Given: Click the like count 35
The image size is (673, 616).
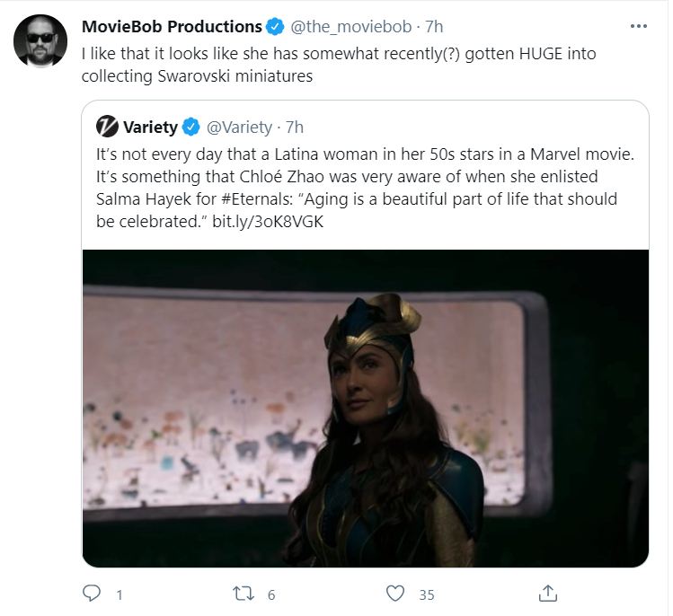Looking at the screenshot, I should pos(427,594).
